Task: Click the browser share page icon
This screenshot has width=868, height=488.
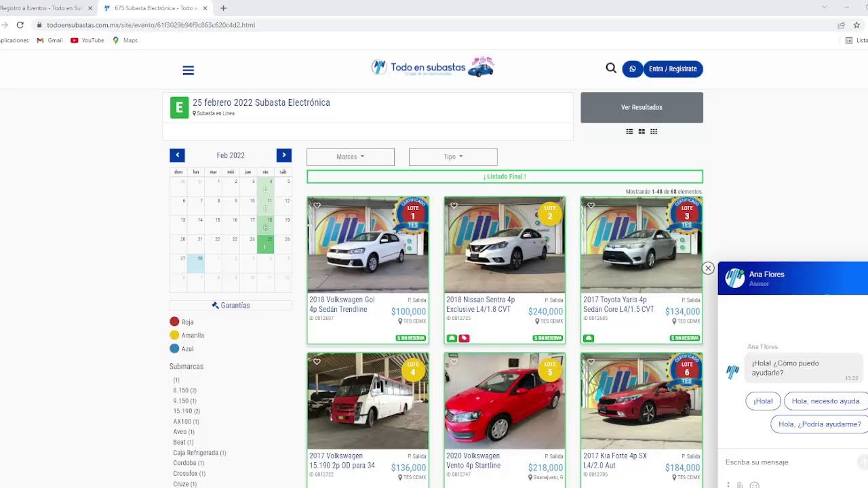Action: pos(841,25)
